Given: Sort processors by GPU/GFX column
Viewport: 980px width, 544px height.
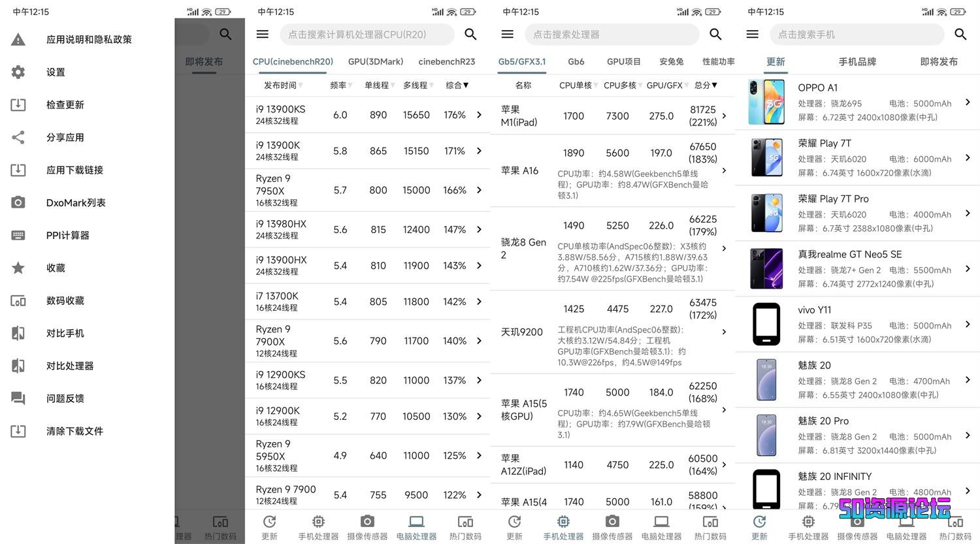Looking at the screenshot, I should coord(667,86).
